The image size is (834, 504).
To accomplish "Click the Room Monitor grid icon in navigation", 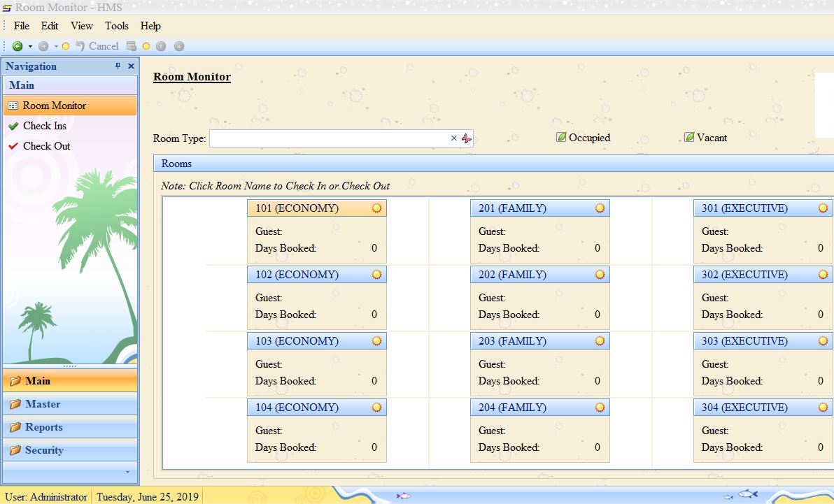I will (13, 106).
